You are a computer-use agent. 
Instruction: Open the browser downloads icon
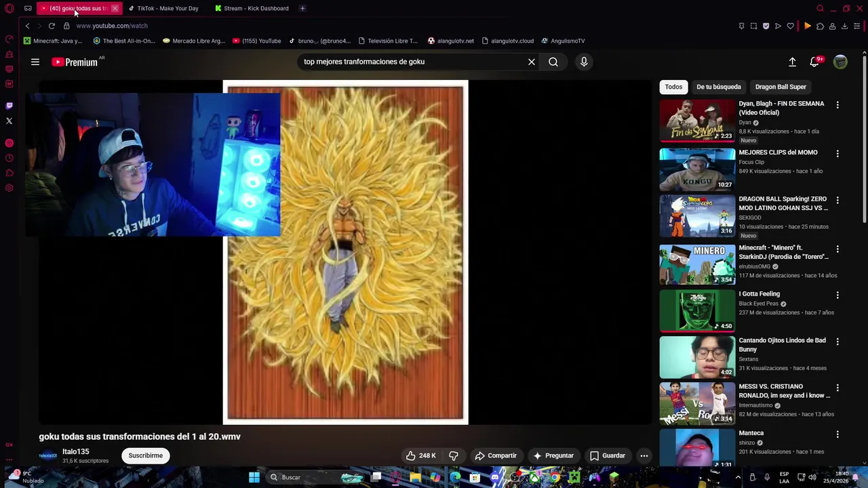point(844,26)
